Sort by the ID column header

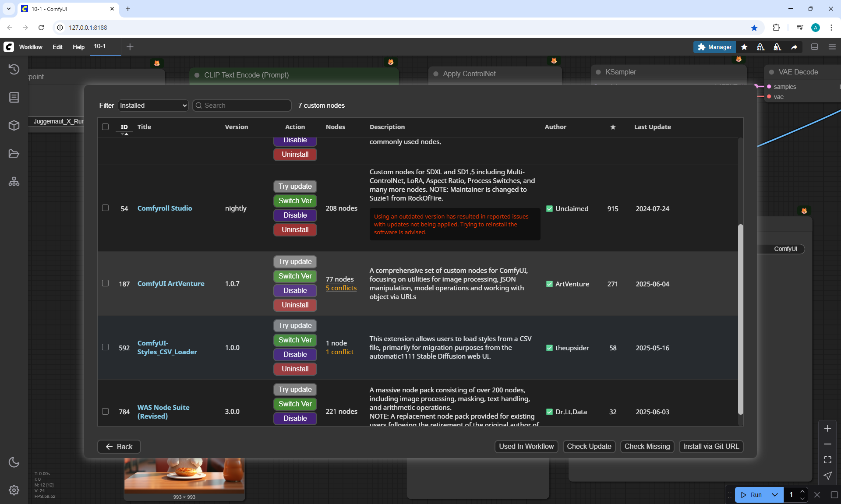pyautogui.click(x=124, y=127)
